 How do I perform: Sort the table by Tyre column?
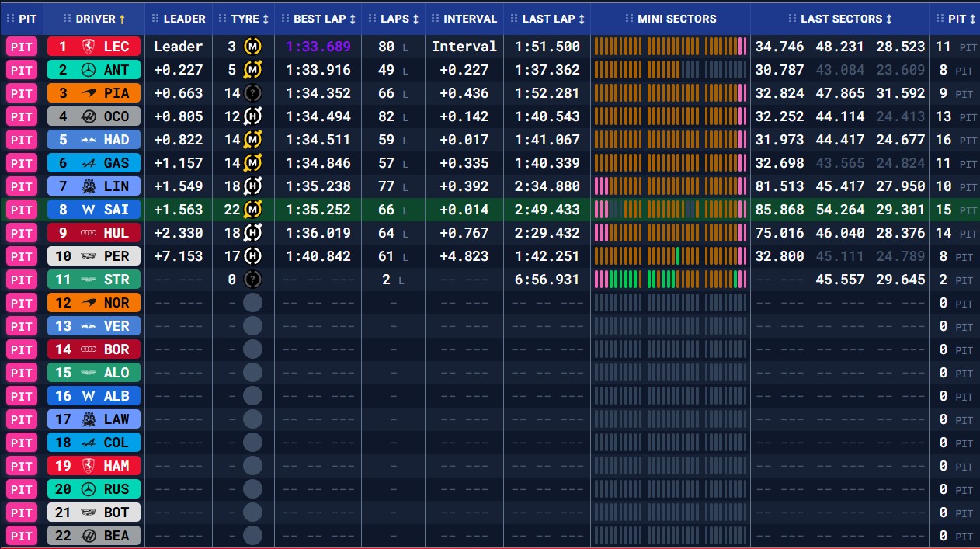[x=250, y=19]
